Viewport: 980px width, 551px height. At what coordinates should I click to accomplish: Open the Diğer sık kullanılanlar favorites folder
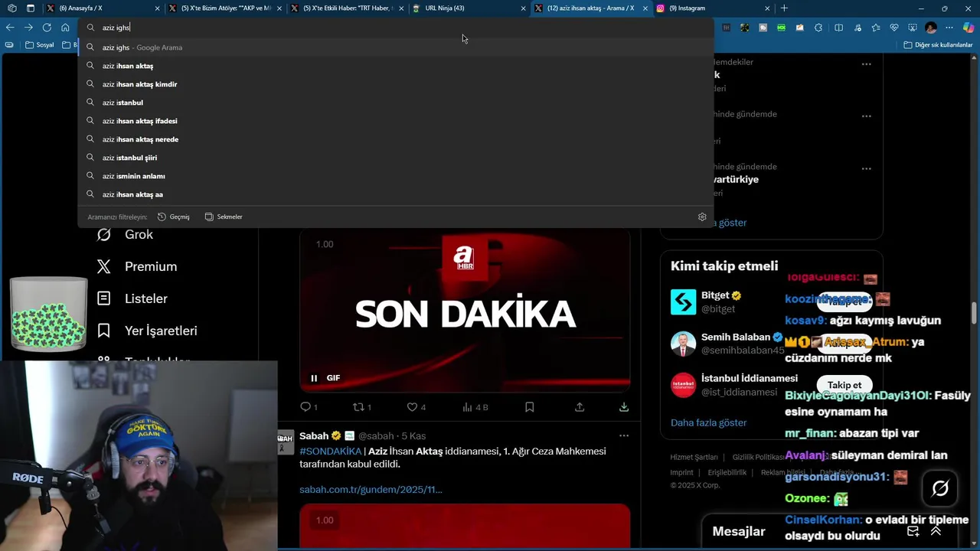coord(938,45)
